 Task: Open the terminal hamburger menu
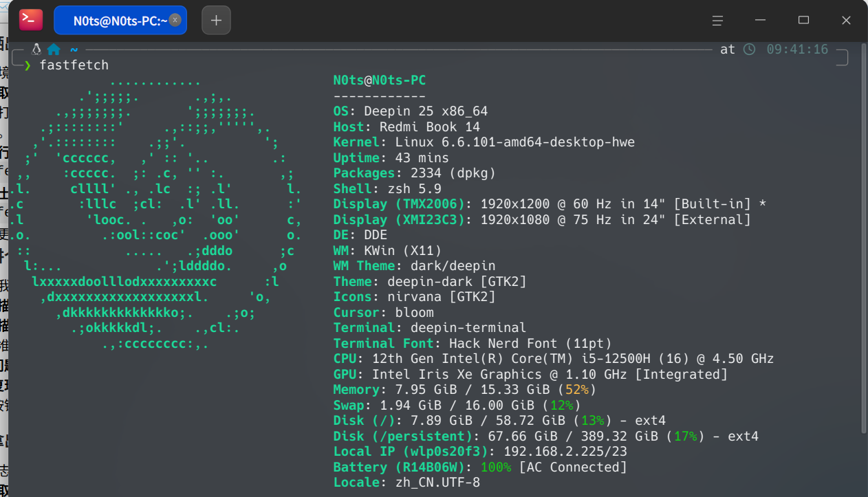717,21
